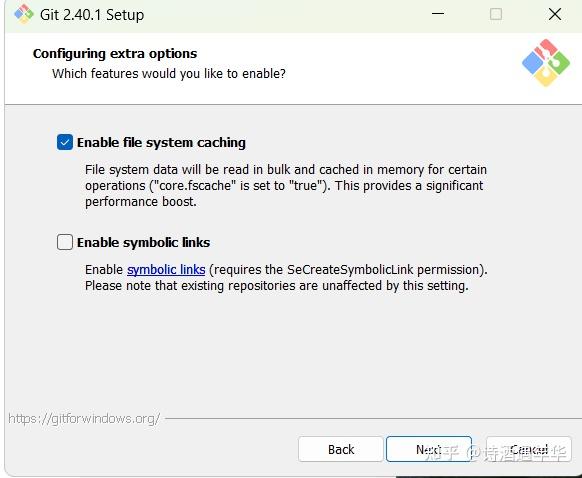Click the "Enable symbolic links" label text
582x478 pixels.
point(143,242)
